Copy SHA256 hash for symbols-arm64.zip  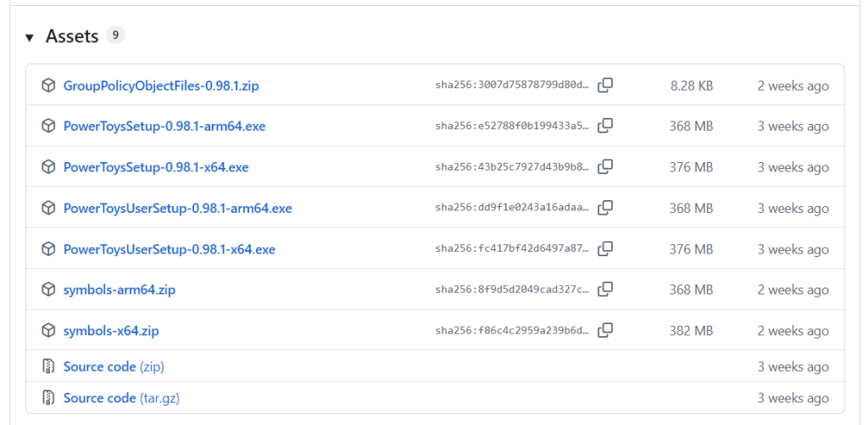pyautogui.click(x=605, y=290)
